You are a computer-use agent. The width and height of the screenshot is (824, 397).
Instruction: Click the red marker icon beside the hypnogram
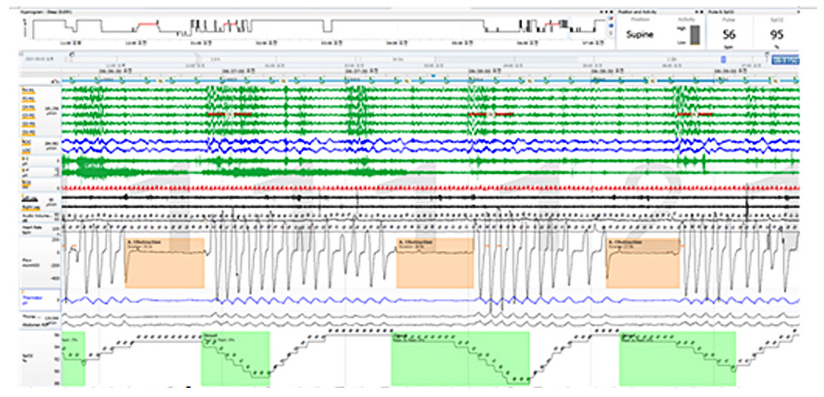610,18
